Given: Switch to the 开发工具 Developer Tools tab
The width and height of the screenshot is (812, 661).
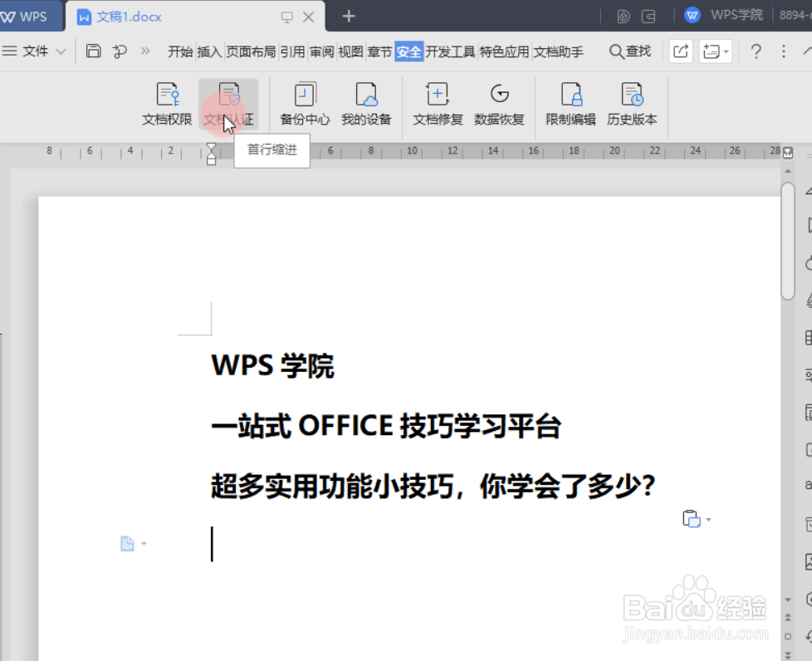Looking at the screenshot, I should [x=450, y=51].
